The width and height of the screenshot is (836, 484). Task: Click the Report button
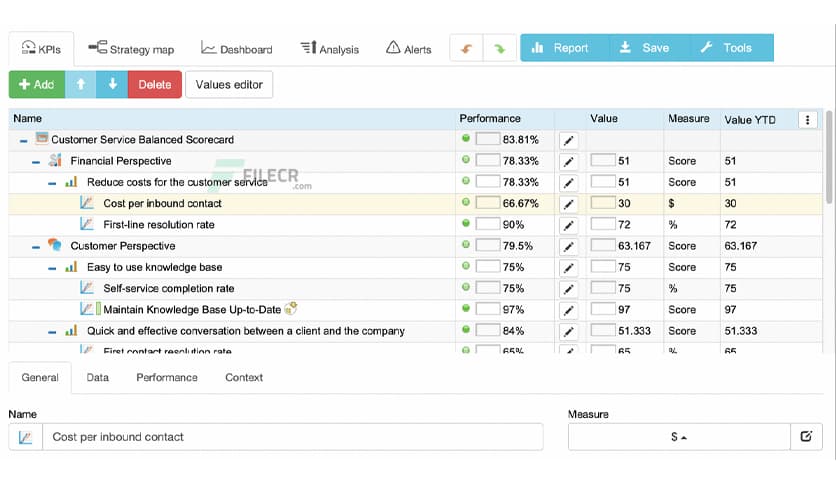(564, 48)
